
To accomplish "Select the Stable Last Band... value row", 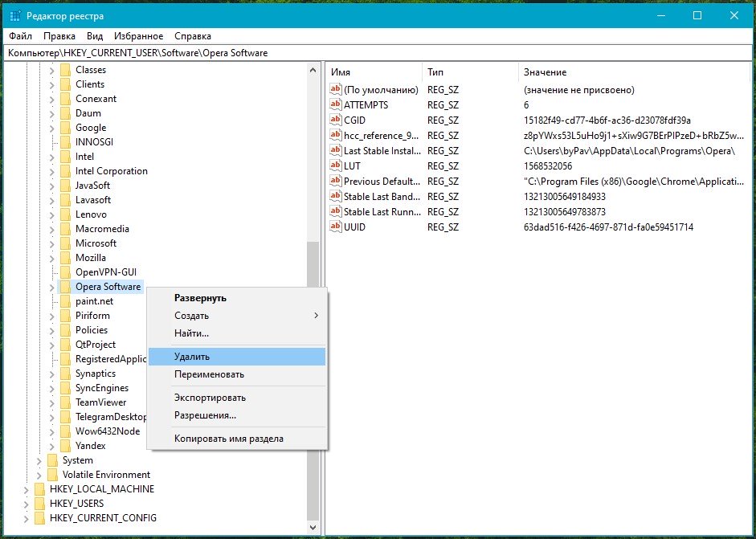I will click(x=540, y=196).
